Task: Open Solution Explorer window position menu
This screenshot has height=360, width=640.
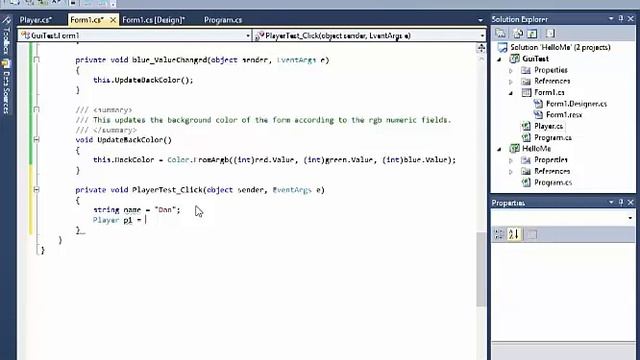Action: [x=611, y=19]
